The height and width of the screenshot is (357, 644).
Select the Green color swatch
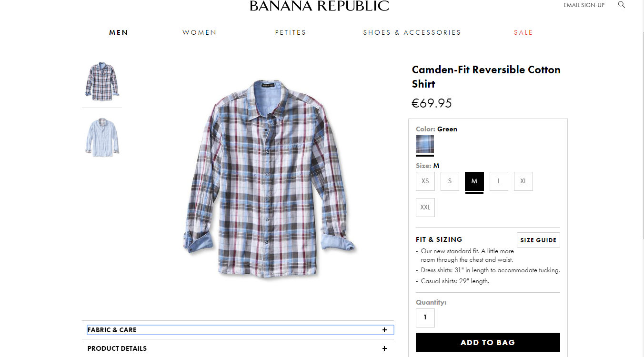coord(424,143)
